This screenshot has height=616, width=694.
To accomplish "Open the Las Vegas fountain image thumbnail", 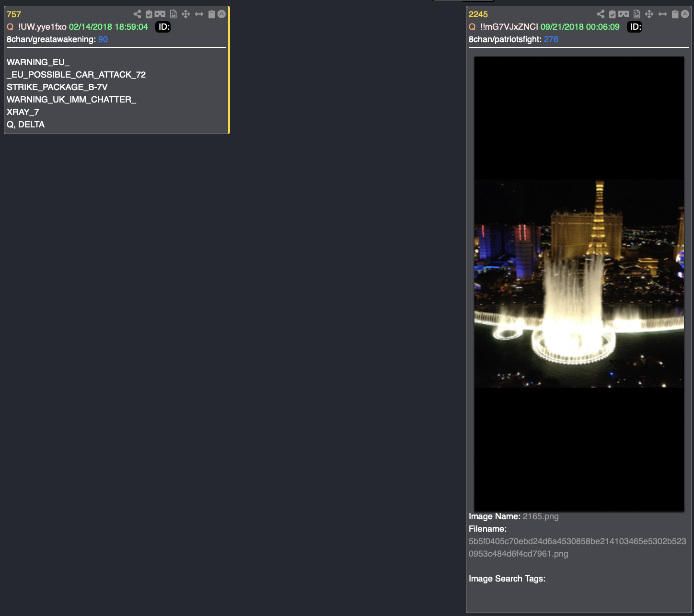I will point(579,284).
